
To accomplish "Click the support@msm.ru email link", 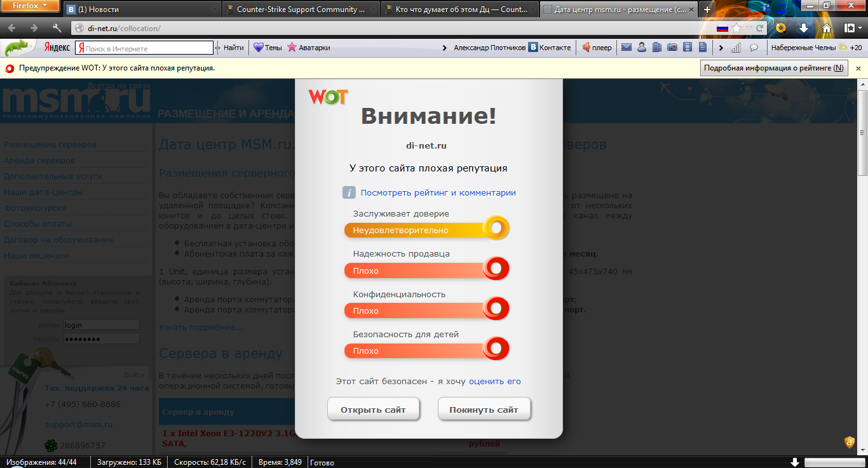I will pyautogui.click(x=79, y=424).
